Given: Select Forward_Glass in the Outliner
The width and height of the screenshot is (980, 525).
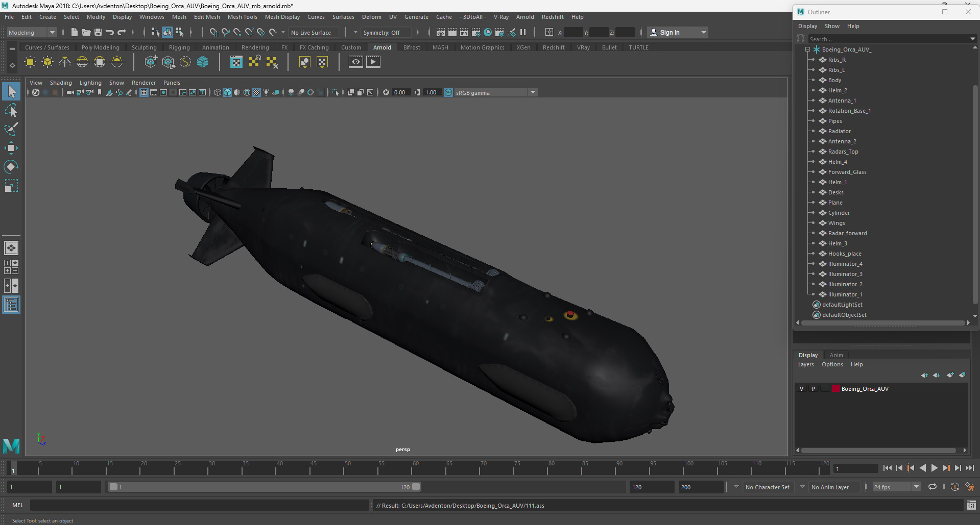Looking at the screenshot, I should [847, 172].
